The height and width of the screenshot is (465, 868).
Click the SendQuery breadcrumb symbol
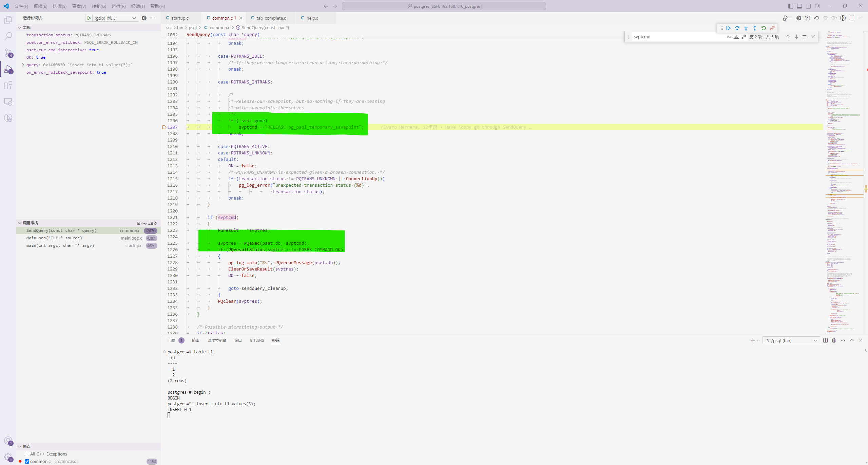pos(265,27)
